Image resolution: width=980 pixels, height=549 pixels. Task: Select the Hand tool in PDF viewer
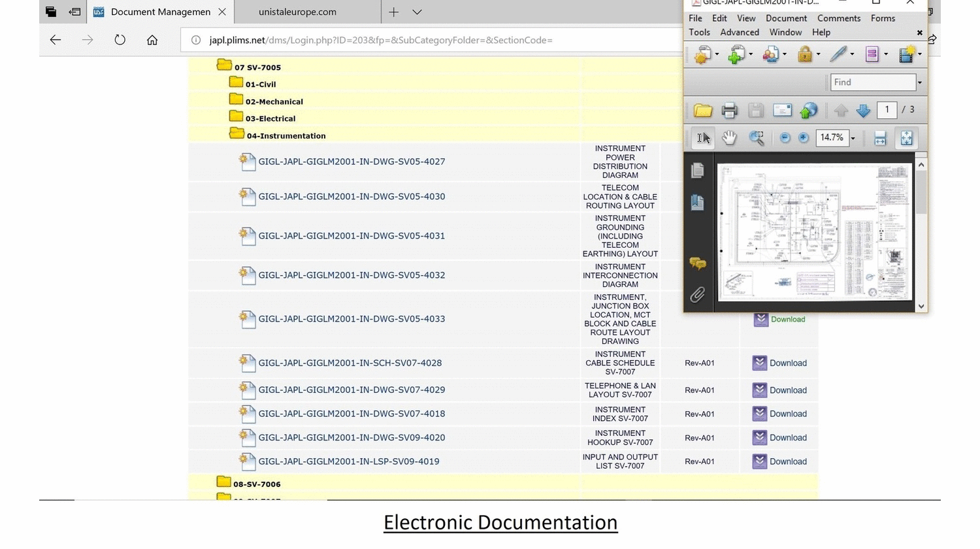click(729, 138)
